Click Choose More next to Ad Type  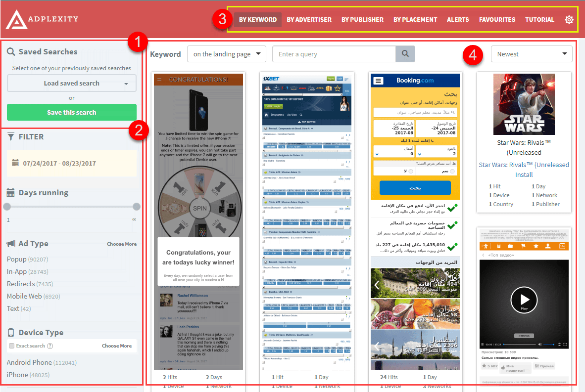click(x=122, y=244)
